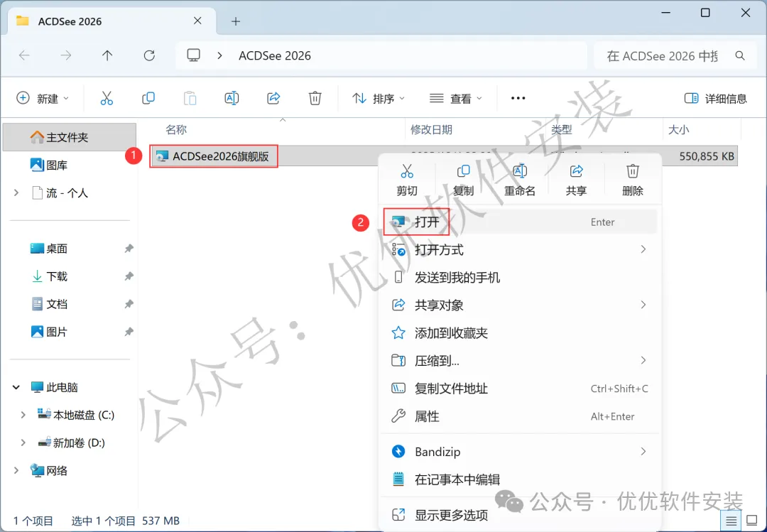Collapse the 此电脑 tree node
This screenshot has width=767, height=532.
16,387
